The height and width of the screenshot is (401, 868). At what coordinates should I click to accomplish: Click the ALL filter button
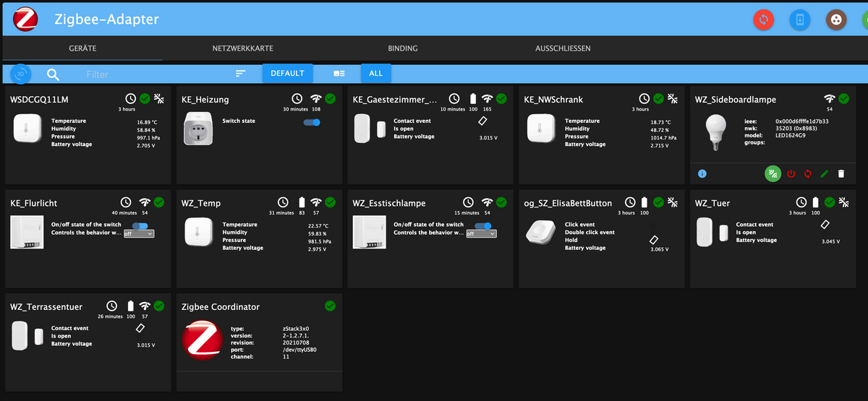[376, 74]
